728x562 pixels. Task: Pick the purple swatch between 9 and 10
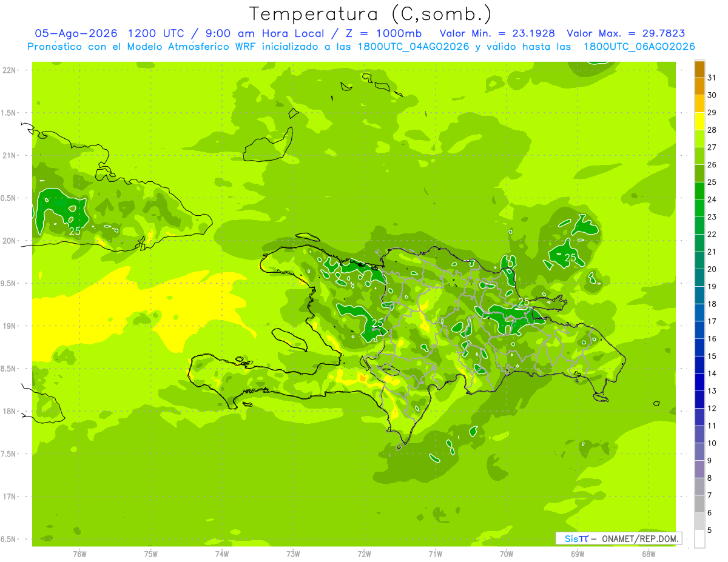(699, 452)
